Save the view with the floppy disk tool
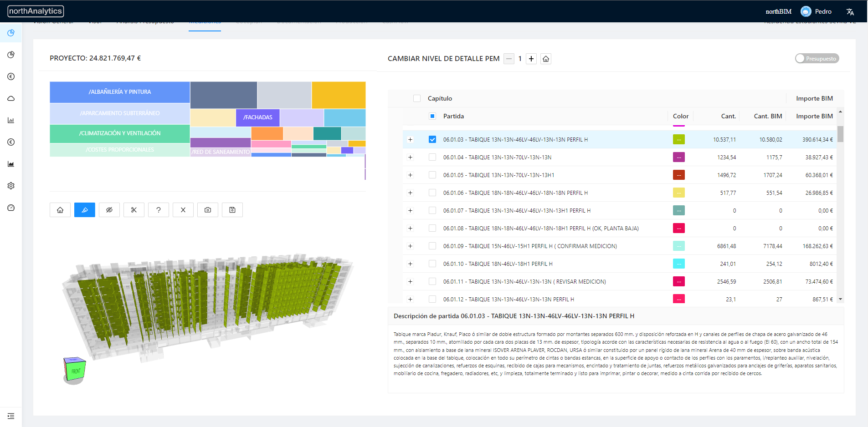This screenshot has width=868, height=427. tap(232, 210)
